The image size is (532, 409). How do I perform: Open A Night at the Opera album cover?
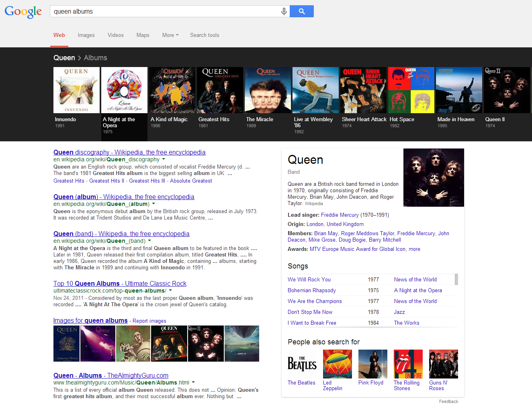(x=124, y=90)
